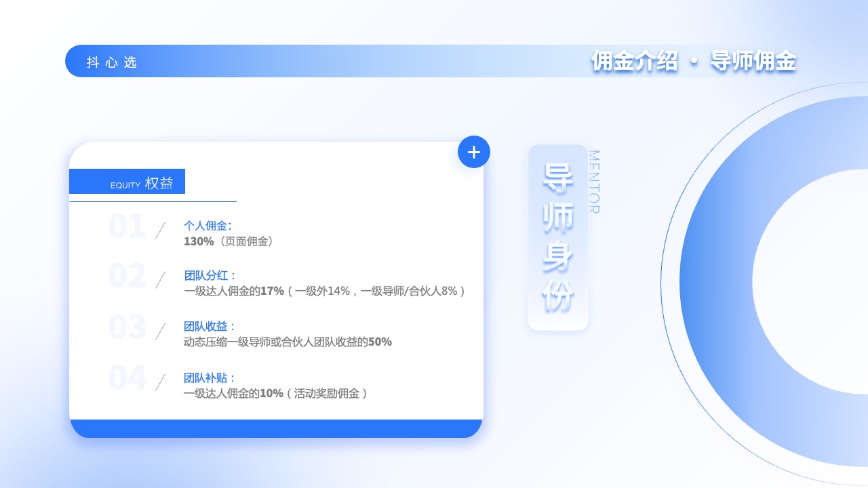The width and height of the screenshot is (868, 488).
Task: Click the faded 04 number
Action: [127, 378]
